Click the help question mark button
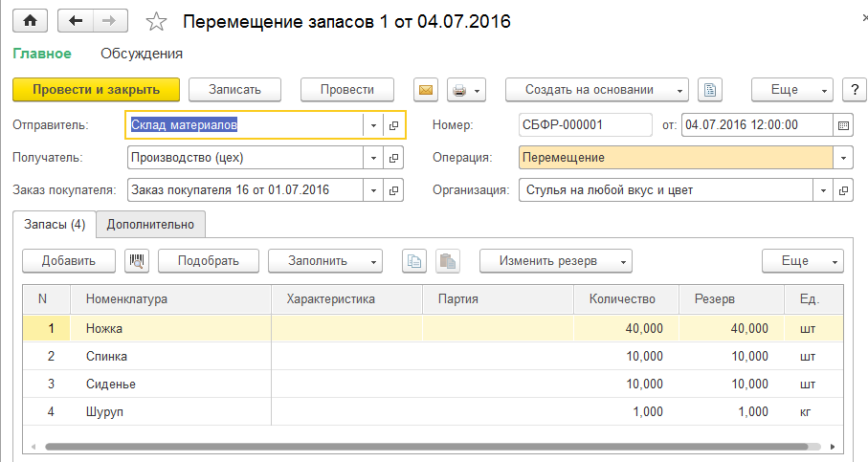Viewport: 868px width, 462px height. (853, 90)
